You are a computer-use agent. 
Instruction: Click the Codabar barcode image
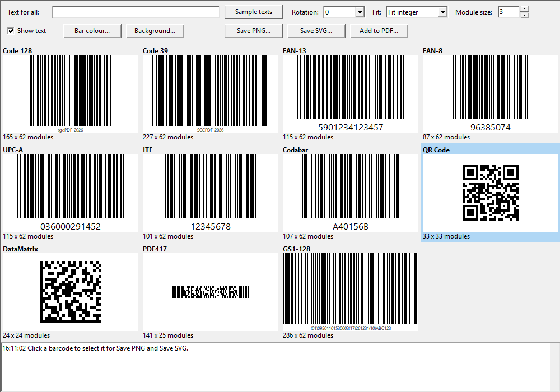click(x=351, y=193)
